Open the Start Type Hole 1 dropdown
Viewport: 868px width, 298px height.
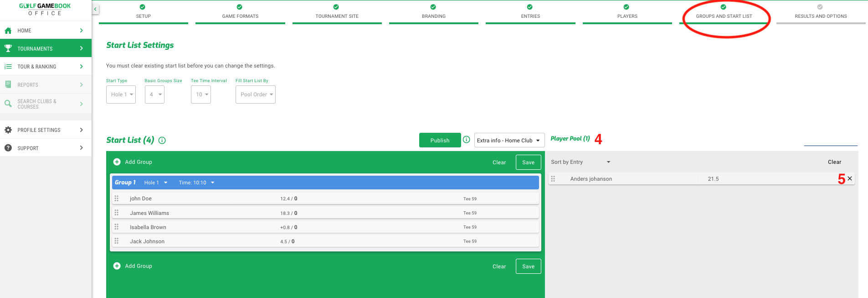point(121,94)
